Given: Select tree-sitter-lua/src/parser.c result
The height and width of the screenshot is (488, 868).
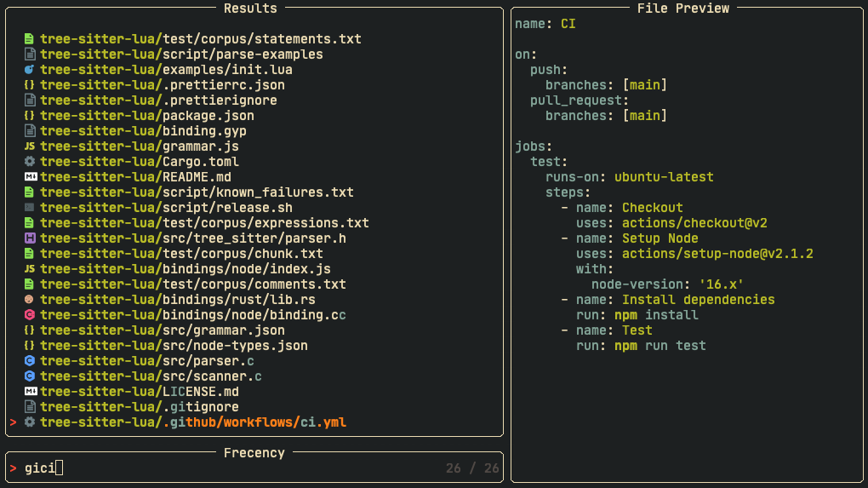Looking at the screenshot, I should [147, 360].
